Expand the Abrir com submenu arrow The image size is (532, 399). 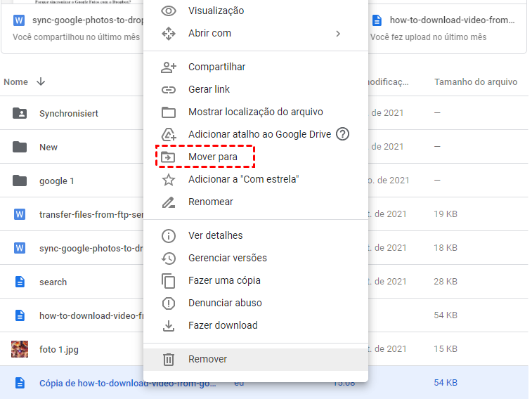point(338,33)
